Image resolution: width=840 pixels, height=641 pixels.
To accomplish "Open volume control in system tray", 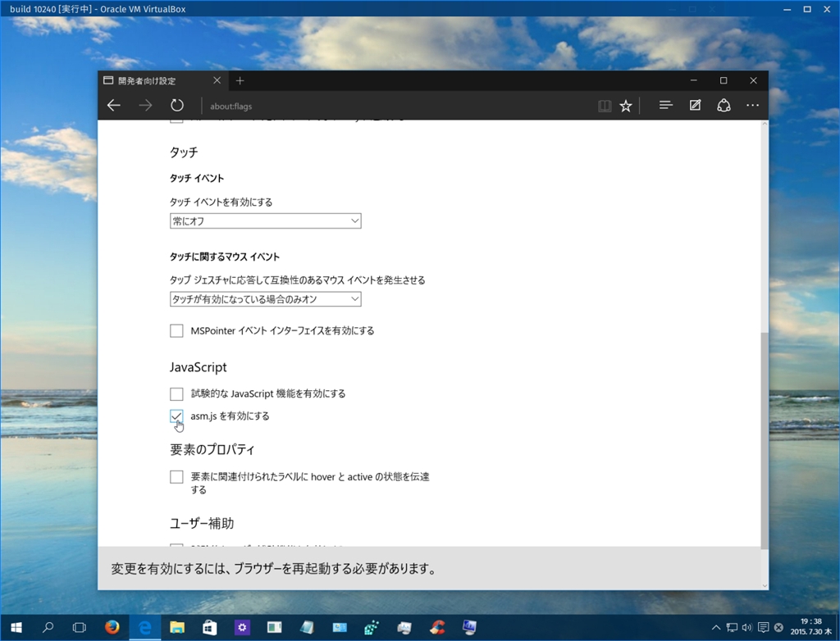I will click(x=747, y=628).
